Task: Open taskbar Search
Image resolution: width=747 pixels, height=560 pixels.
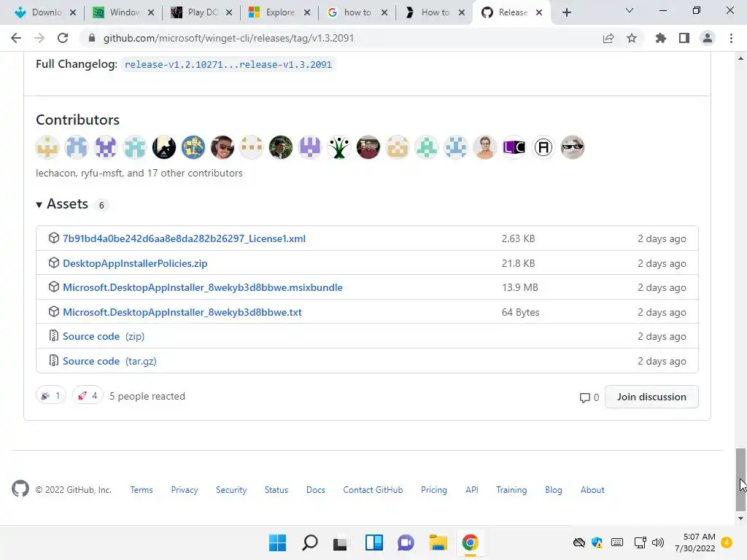Action: tap(309, 542)
